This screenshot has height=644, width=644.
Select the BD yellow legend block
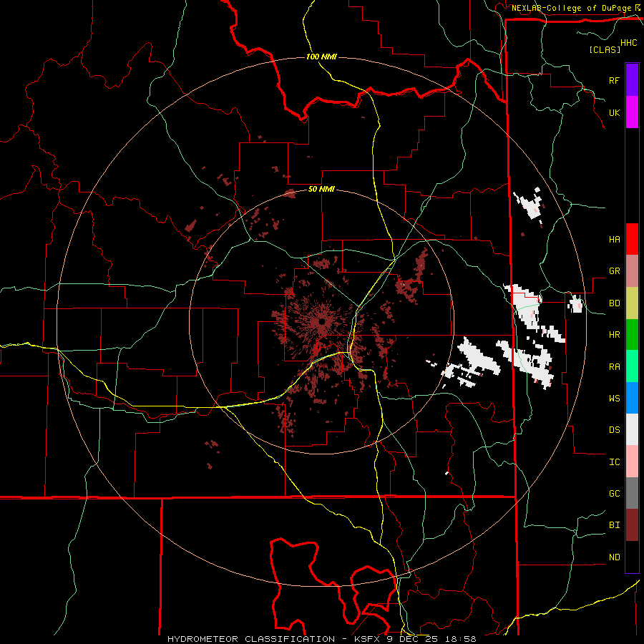click(x=632, y=303)
